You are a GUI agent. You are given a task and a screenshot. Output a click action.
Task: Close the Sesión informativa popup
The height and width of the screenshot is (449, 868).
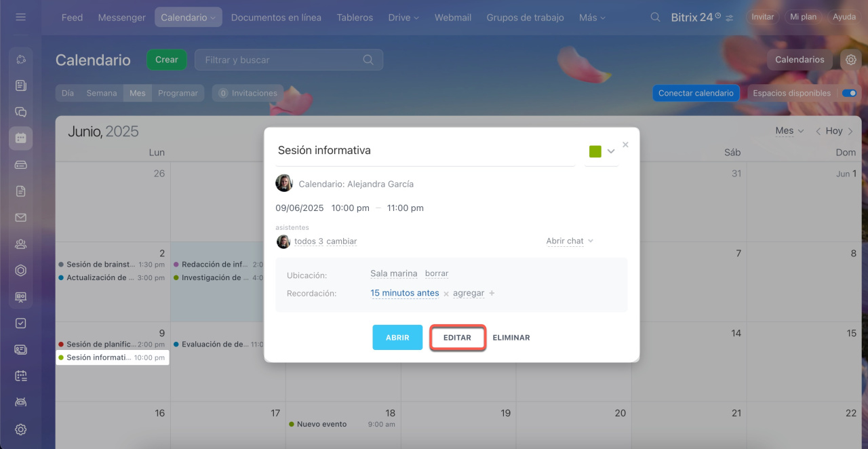pos(625,144)
